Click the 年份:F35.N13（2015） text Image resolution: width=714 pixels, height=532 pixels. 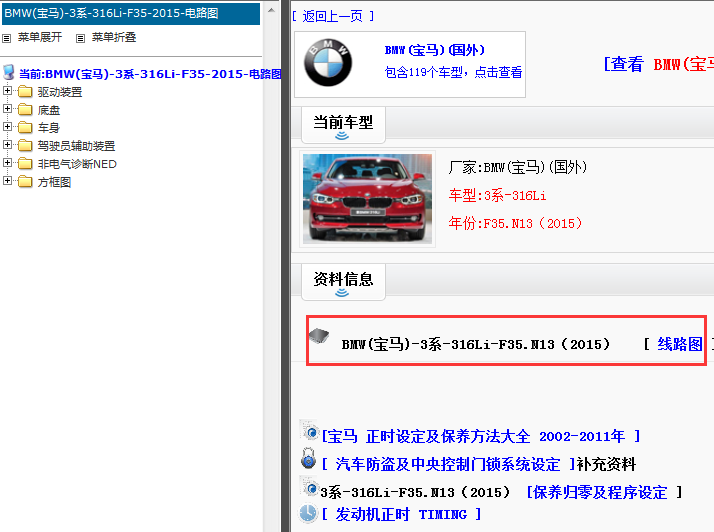point(515,223)
